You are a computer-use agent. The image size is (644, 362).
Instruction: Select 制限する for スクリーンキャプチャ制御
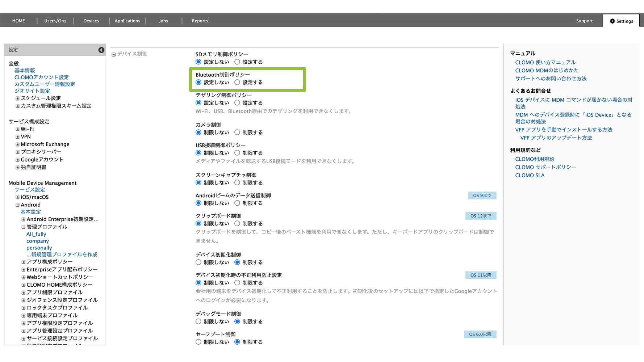(x=237, y=183)
